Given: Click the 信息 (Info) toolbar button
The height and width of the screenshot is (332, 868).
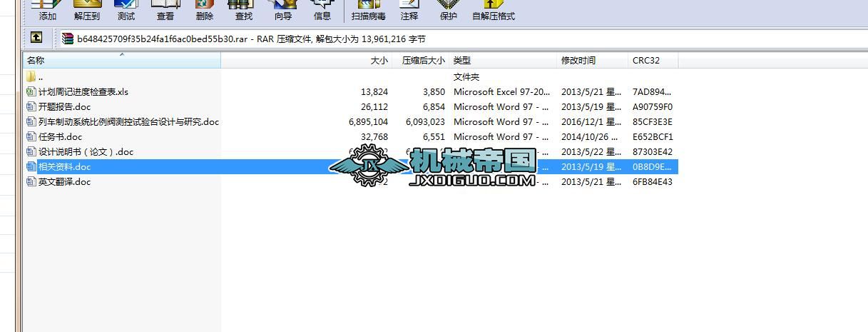Looking at the screenshot, I should click(x=322, y=10).
